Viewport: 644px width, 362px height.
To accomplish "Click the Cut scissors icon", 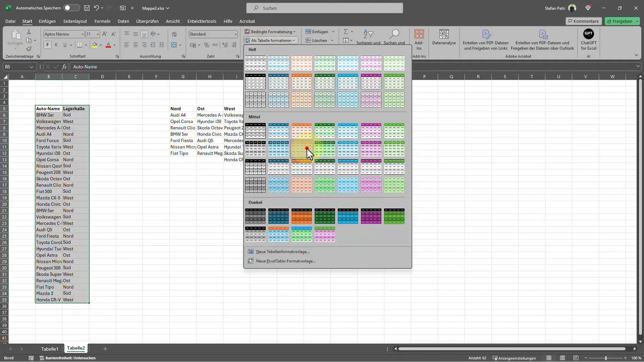I will click(29, 32).
